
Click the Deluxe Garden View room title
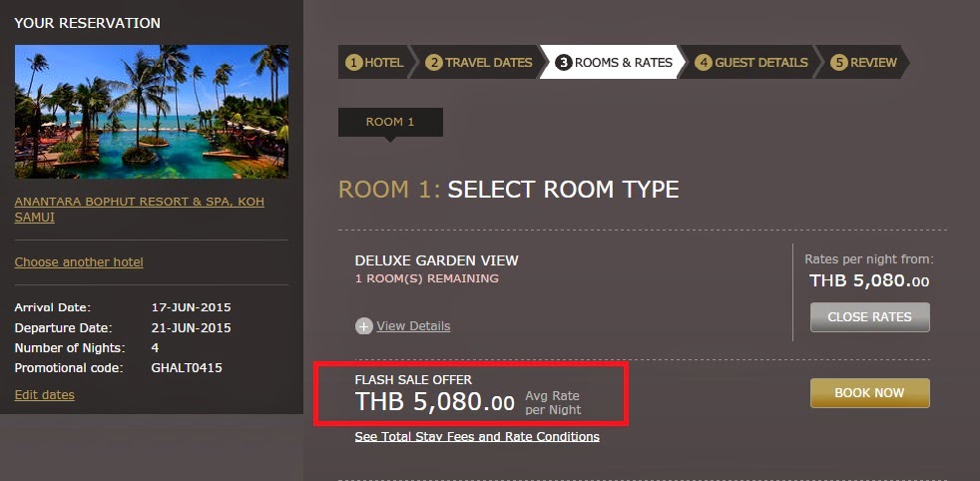point(437,260)
